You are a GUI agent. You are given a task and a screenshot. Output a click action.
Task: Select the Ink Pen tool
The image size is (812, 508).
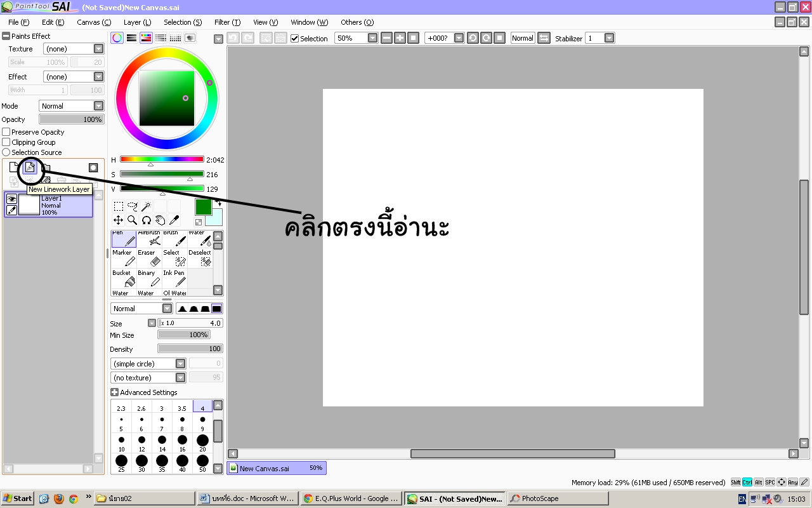[x=175, y=278]
